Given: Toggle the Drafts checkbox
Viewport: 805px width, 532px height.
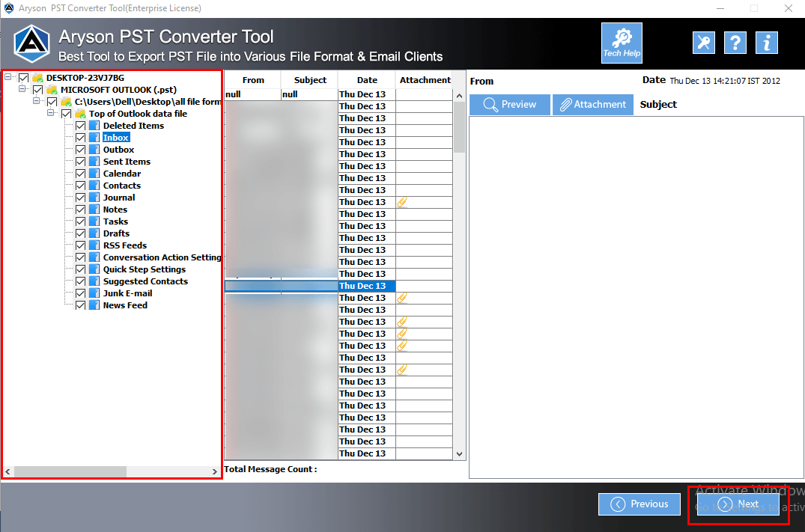Looking at the screenshot, I should click(81, 233).
